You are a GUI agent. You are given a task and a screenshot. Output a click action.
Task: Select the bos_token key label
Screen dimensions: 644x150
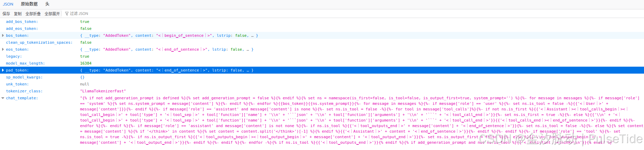(17, 35)
